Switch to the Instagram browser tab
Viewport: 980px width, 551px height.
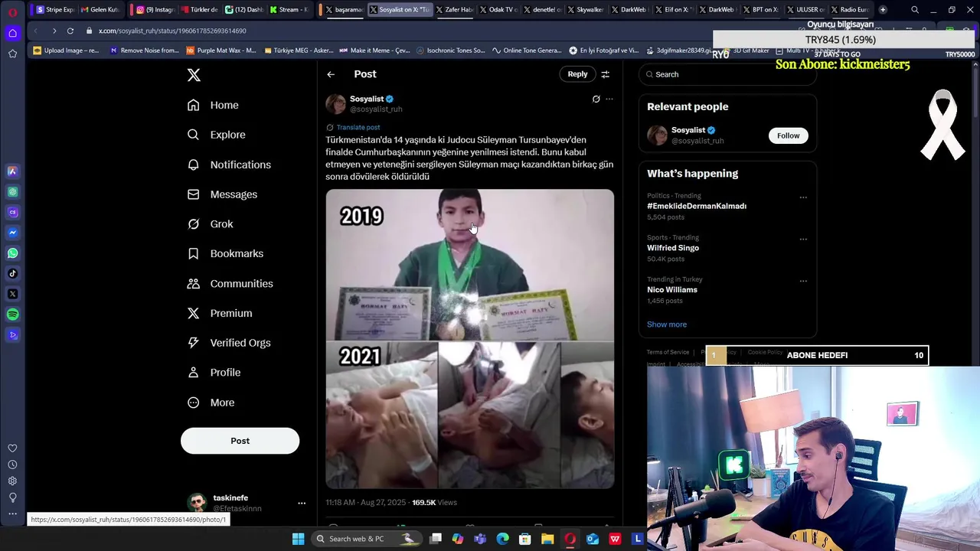[155, 10]
